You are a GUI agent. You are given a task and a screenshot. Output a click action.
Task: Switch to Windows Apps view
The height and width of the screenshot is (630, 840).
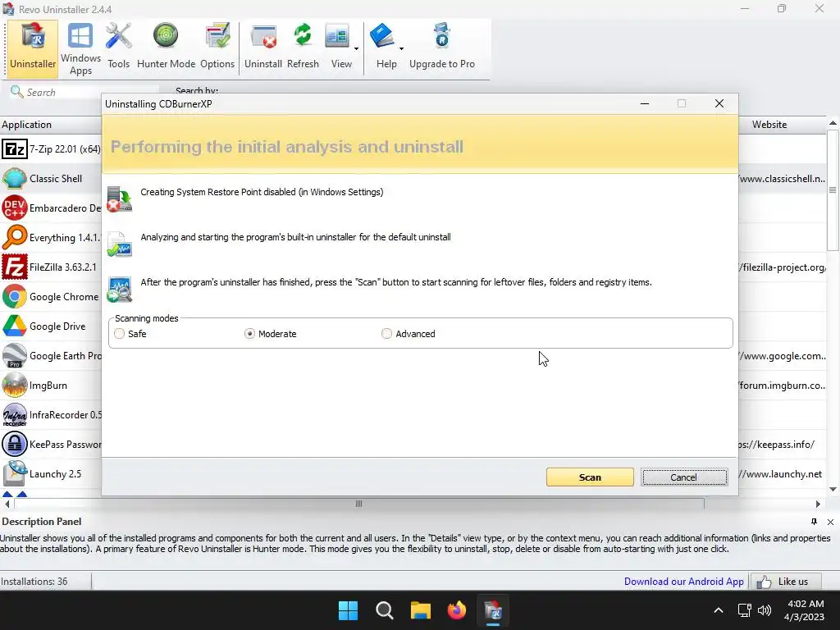pyautogui.click(x=80, y=48)
